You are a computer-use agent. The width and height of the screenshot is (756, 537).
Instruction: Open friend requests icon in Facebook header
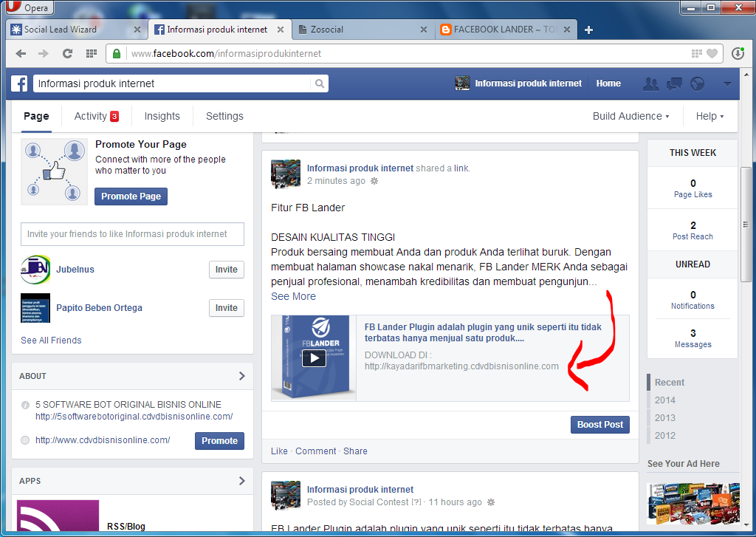(x=650, y=84)
